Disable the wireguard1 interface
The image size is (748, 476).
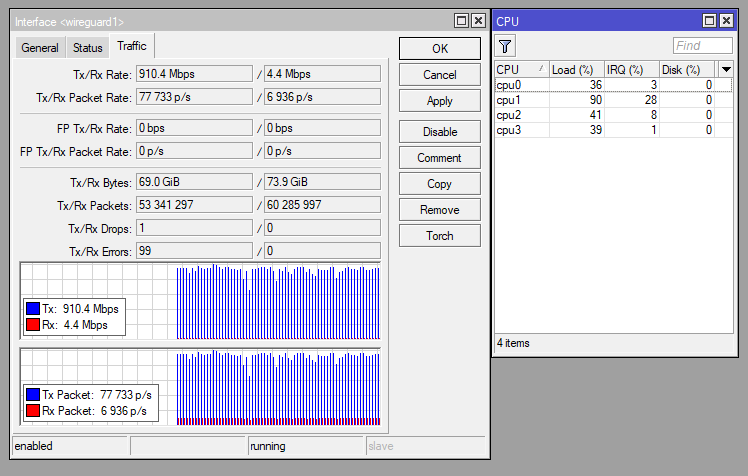439,132
